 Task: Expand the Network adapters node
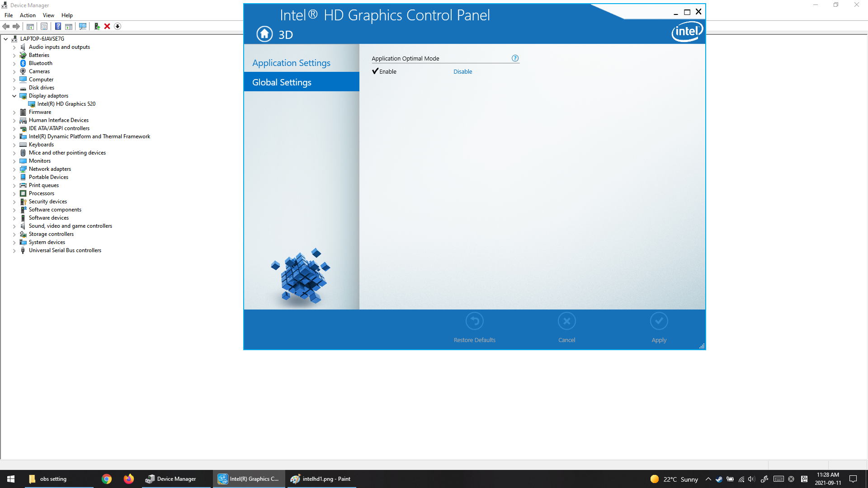[x=14, y=169]
